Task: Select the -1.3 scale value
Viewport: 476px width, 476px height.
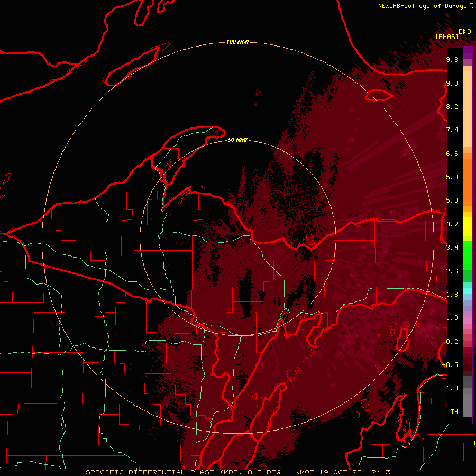Action: pos(450,388)
